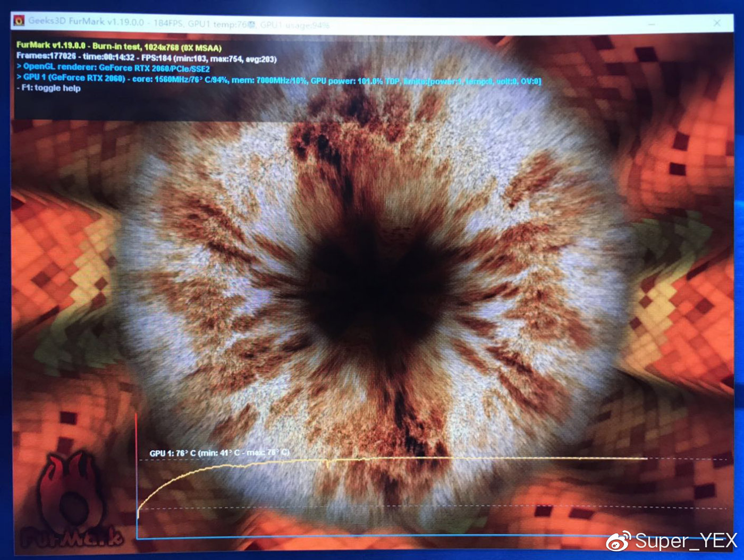Click the OpenGL renderer GeForce RTX 2060 line
This screenshot has height=560, width=744.
pos(113,68)
